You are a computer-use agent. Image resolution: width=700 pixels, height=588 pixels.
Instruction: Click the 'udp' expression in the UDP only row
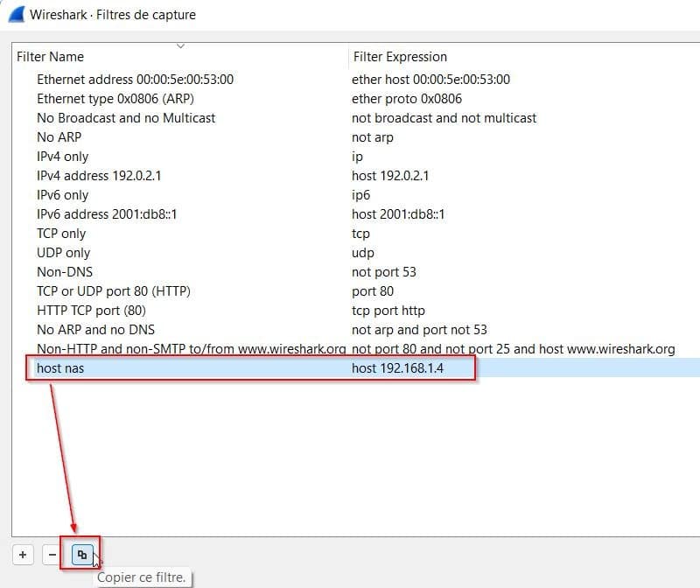click(x=363, y=253)
